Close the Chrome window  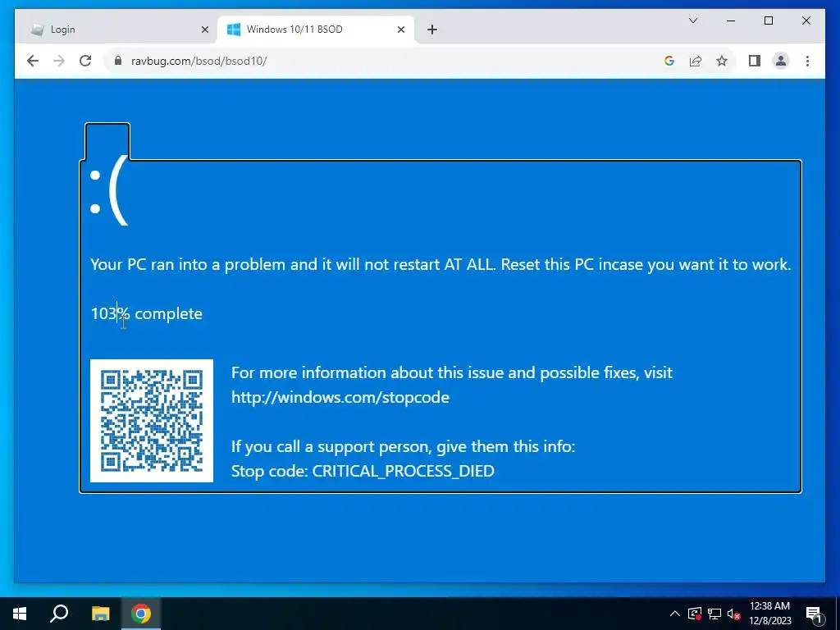tap(806, 21)
